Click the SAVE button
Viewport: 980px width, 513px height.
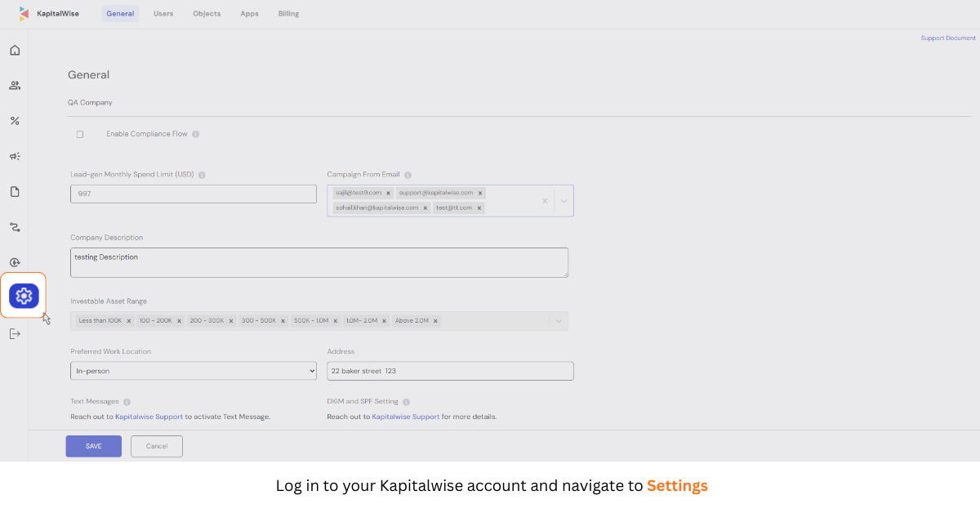click(94, 446)
